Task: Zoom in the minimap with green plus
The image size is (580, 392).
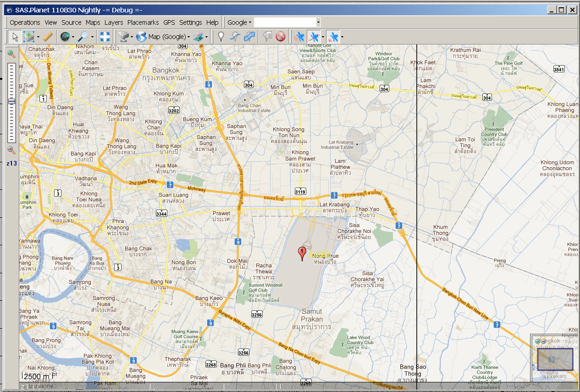Action: (x=537, y=341)
